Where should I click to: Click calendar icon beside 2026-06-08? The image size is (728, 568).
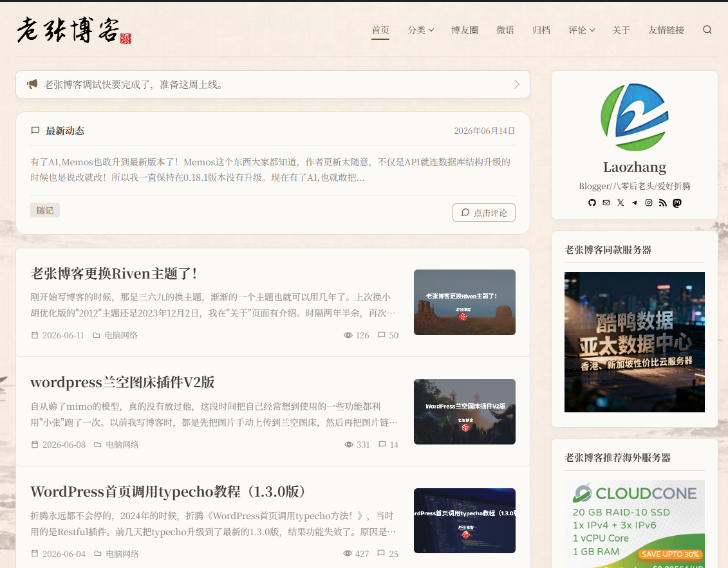click(x=34, y=444)
